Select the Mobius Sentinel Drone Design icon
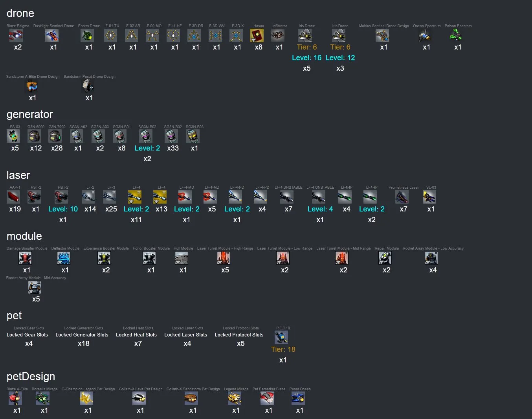532x419 pixels. tap(382, 36)
